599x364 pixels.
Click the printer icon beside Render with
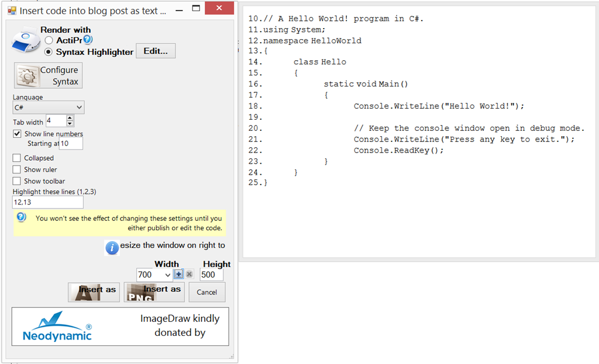pyautogui.click(x=26, y=43)
